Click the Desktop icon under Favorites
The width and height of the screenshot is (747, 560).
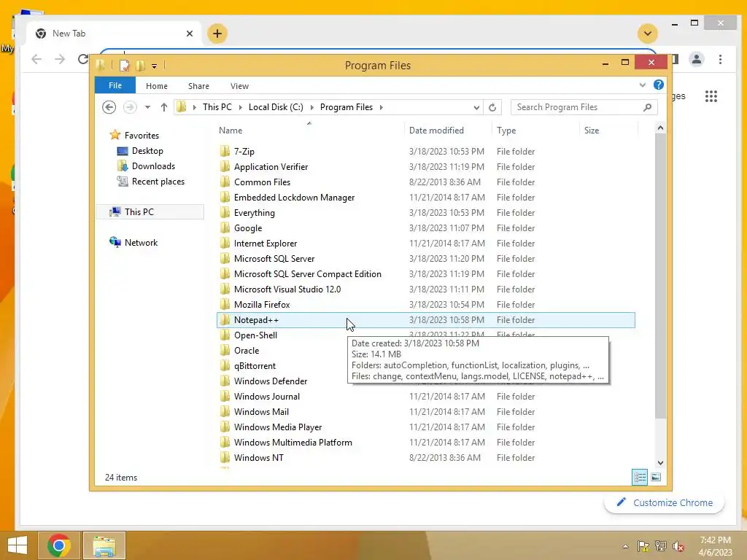[123, 151]
